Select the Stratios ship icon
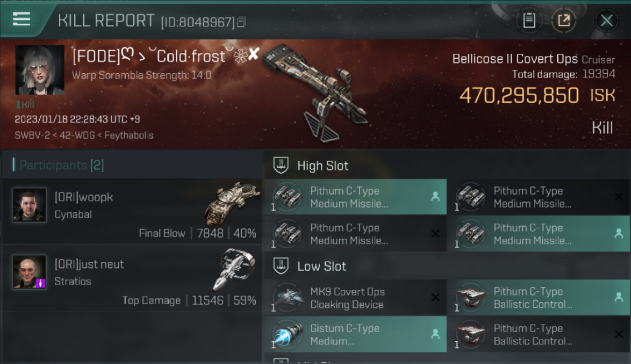This screenshot has height=364, width=631. 233,270
